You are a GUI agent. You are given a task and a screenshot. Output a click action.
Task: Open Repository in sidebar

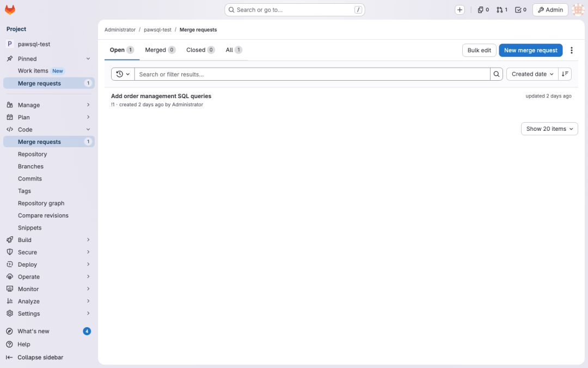49,154
